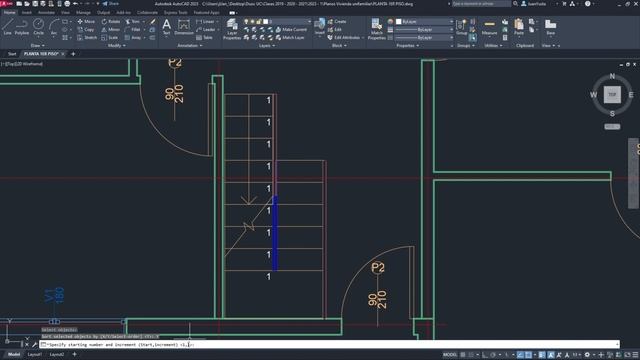Click the Group tool
The width and height of the screenshot is (640, 360).
pos(461,27)
